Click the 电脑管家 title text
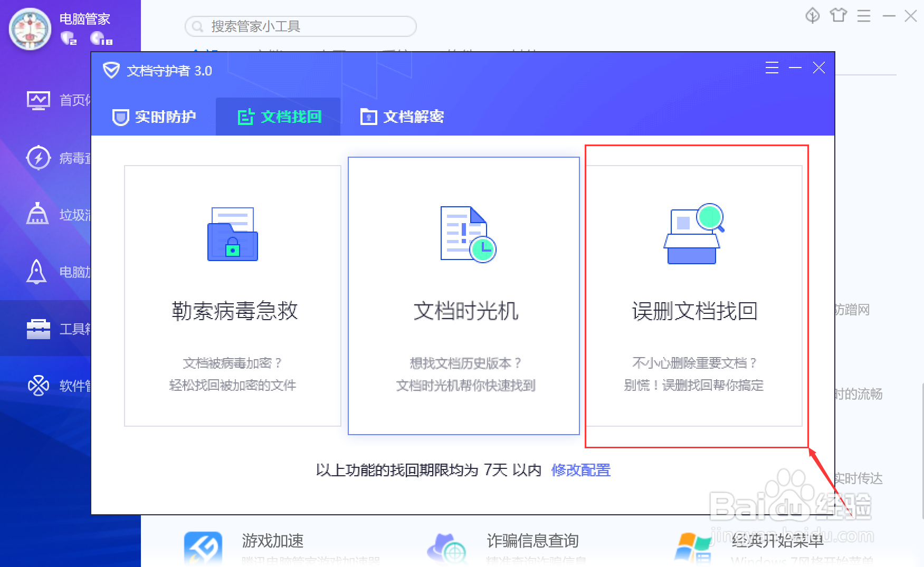Image resolution: width=924 pixels, height=567 pixels. pos(85,19)
